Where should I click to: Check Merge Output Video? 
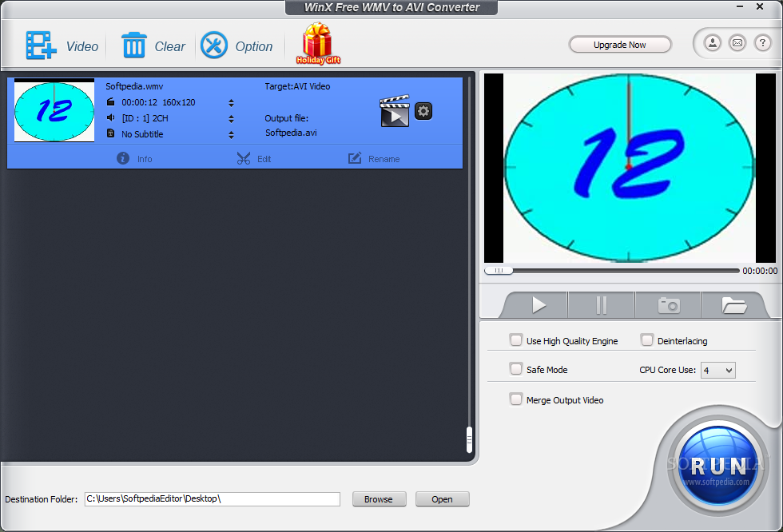point(516,399)
